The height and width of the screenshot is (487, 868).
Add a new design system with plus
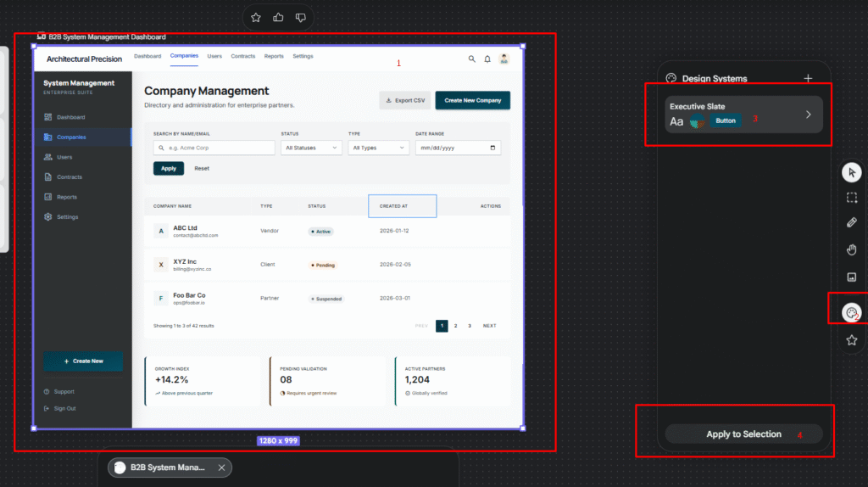point(808,78)
